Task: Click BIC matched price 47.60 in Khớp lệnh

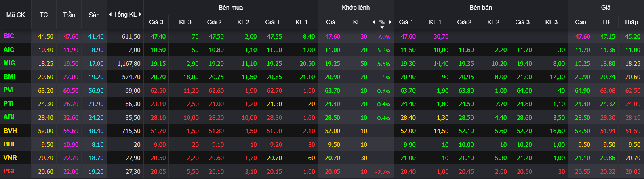Action: (x=333, y=36)
